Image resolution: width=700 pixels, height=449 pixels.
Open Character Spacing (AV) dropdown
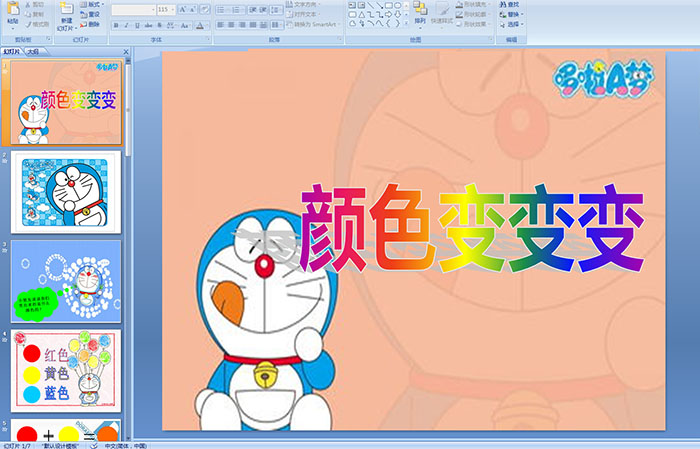tap(172, 25)
